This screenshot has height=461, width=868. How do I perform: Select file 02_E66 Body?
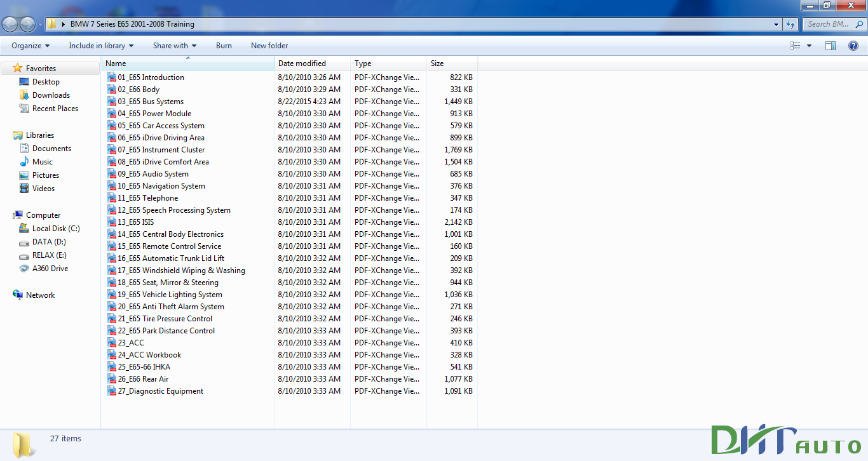tap(139, 90)
